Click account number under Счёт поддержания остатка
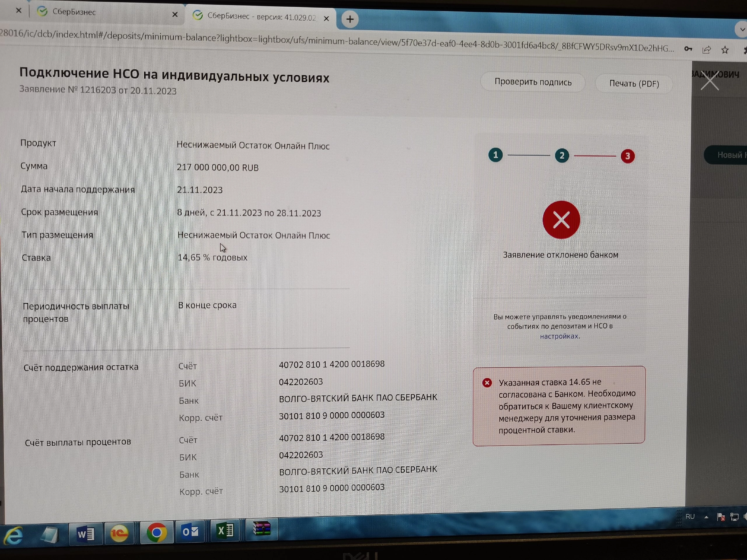Viewport: 747px width, 560px height. click(331, 364)
